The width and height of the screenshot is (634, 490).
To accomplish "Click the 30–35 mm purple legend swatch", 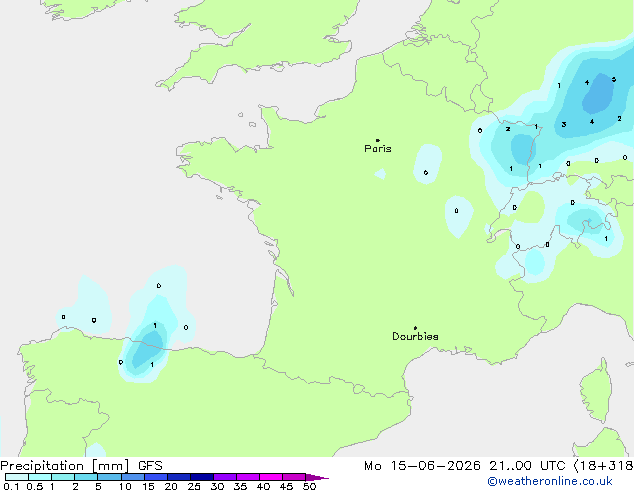I will pyautogui.click(x=224, y=477).
